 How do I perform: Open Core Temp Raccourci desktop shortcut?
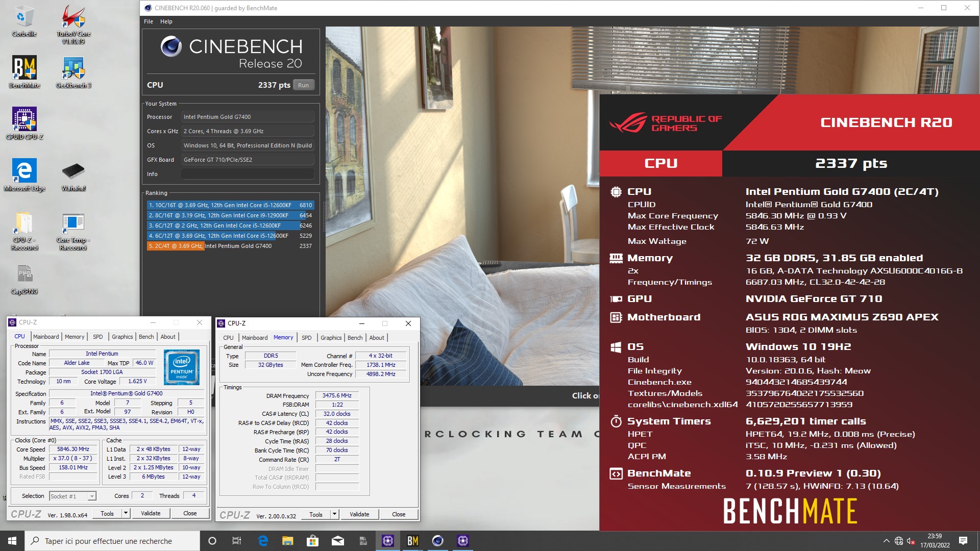[73, 231]
